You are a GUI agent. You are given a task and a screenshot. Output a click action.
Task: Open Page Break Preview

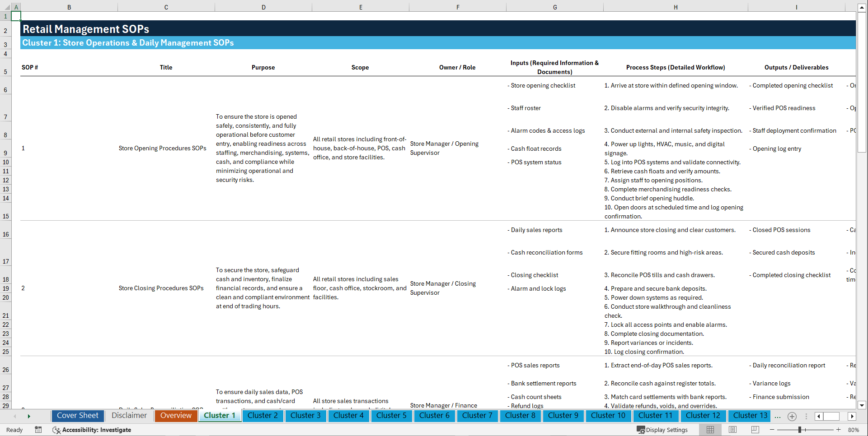click(755, 430)
